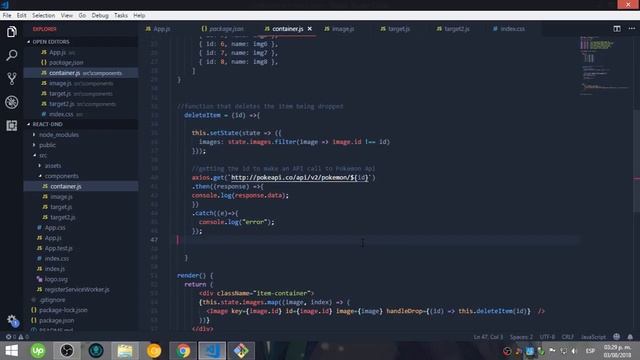Open the Selection menu
The image size is (640, 360).
pos(43,15)
